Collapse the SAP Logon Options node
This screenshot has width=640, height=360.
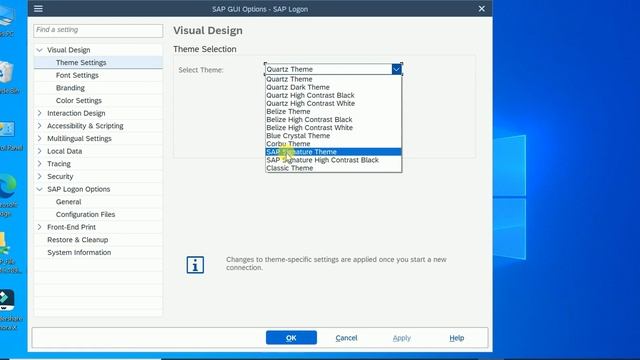39,189
